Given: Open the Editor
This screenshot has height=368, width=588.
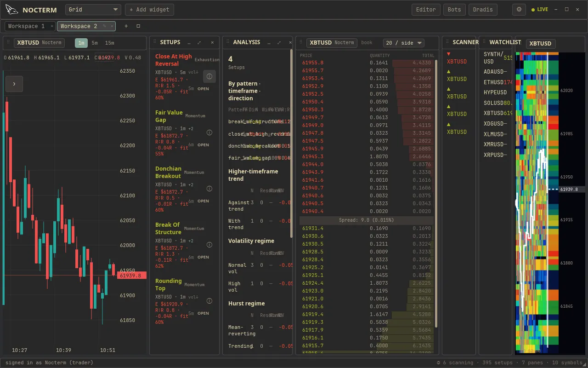Looking at the screenshot, I should click(x=426, y=10).
